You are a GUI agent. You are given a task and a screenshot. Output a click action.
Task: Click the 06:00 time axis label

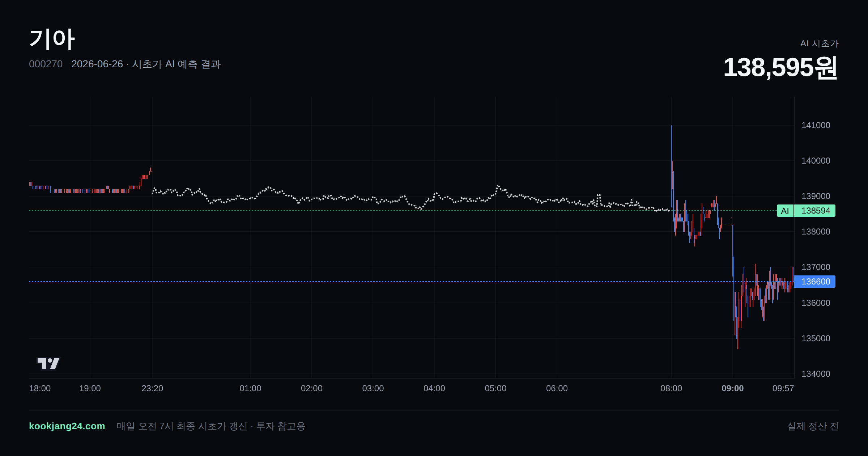pos(557,388)
